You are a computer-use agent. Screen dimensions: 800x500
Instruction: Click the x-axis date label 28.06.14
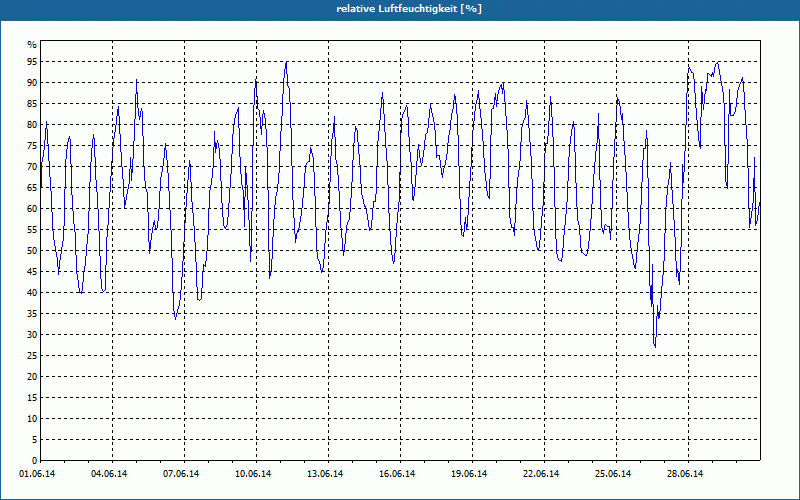pyautogui.click(x=685, y=474)
